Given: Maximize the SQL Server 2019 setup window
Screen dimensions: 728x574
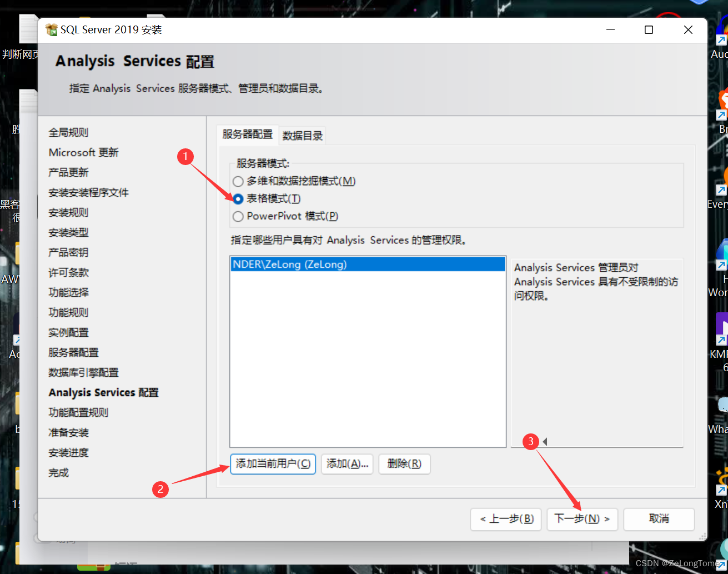Looking at the screenshot, I should point(649,30).
